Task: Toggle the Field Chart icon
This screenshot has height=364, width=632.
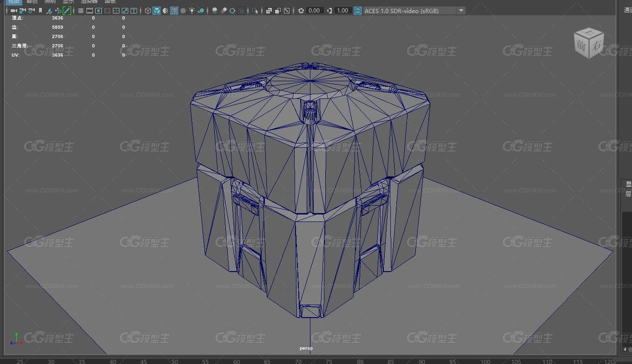Action: [x=116, y=11]
